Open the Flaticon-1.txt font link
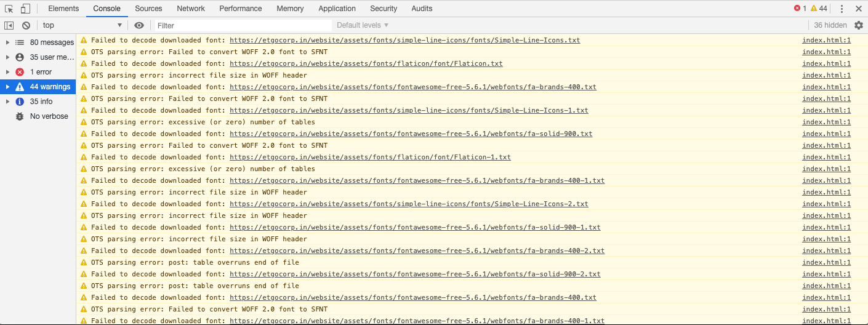This screenshot has height=325, width=868. (370, 157)
